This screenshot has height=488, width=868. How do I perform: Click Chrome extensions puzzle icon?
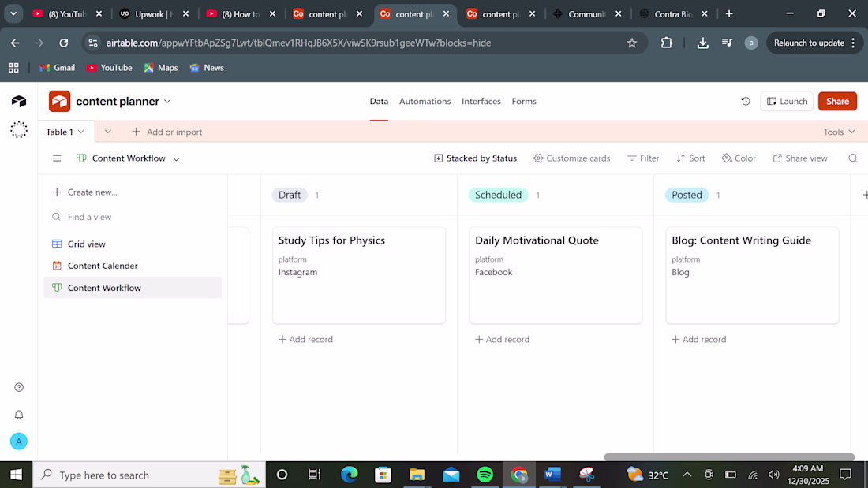pyautogui.click(x=667, y=43)
